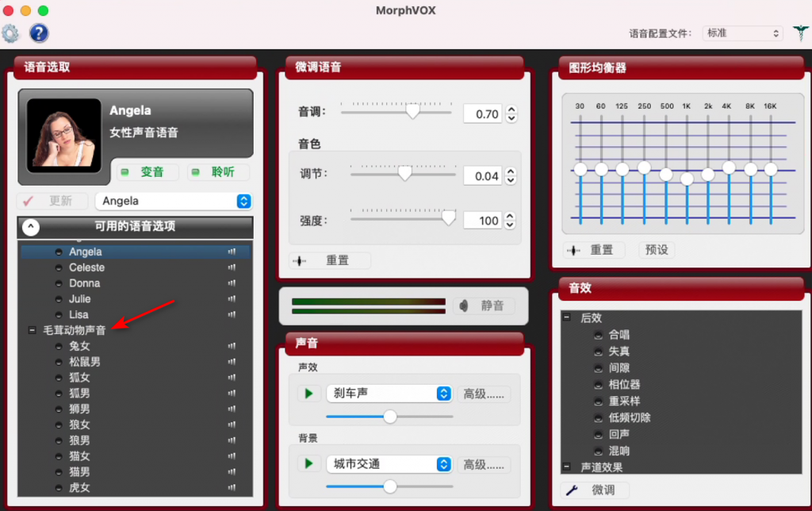Click the signal bars icon on the 松鼠男 row
The height and width of the screenshot is (511, 812).
[232, 362]
